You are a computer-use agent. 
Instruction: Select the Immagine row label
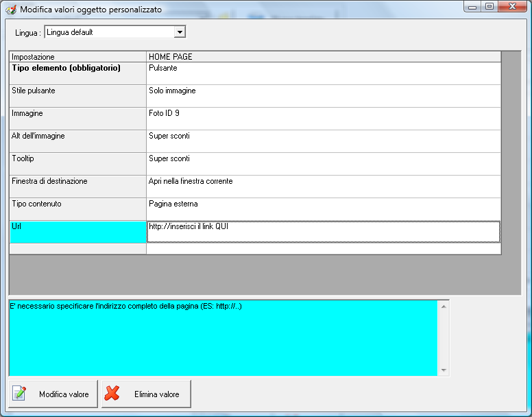pos(78,119)
